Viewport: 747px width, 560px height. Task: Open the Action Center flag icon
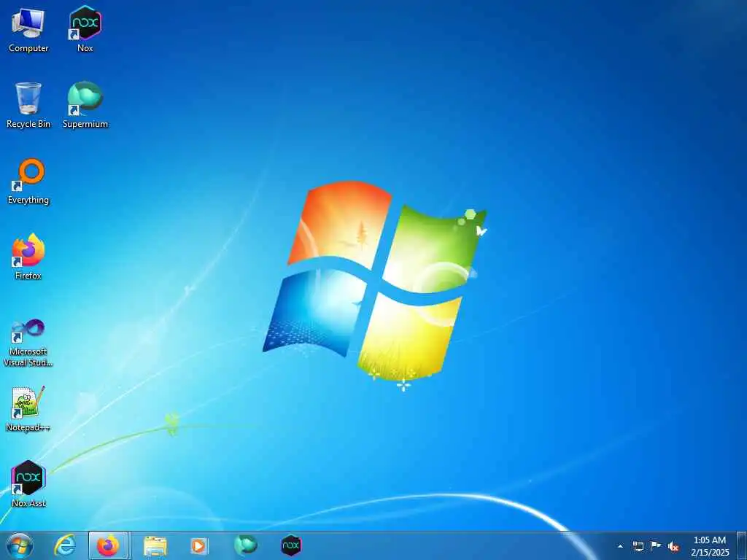click(656, 545)
